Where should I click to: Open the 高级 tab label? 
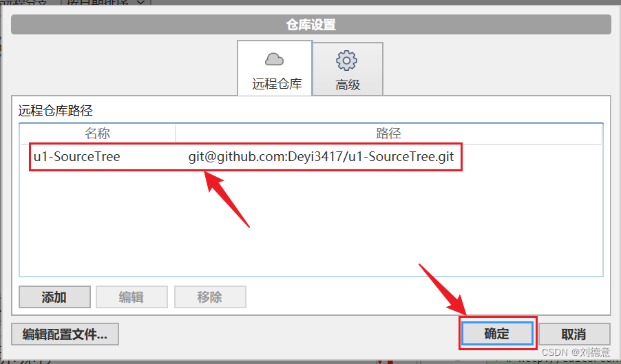click(x=348, y=85)
